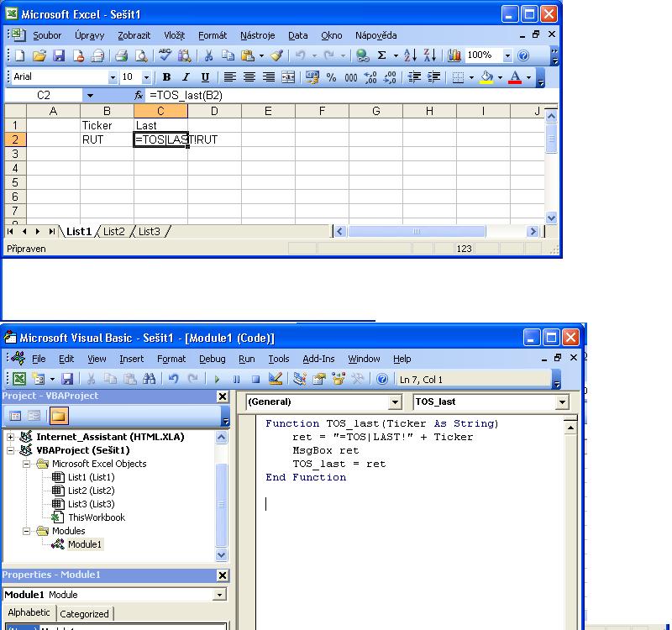The image size is (672, 630).
Task: Toggle Align Right in Excel
Action: pyautogui.click(x=269, y=77)
